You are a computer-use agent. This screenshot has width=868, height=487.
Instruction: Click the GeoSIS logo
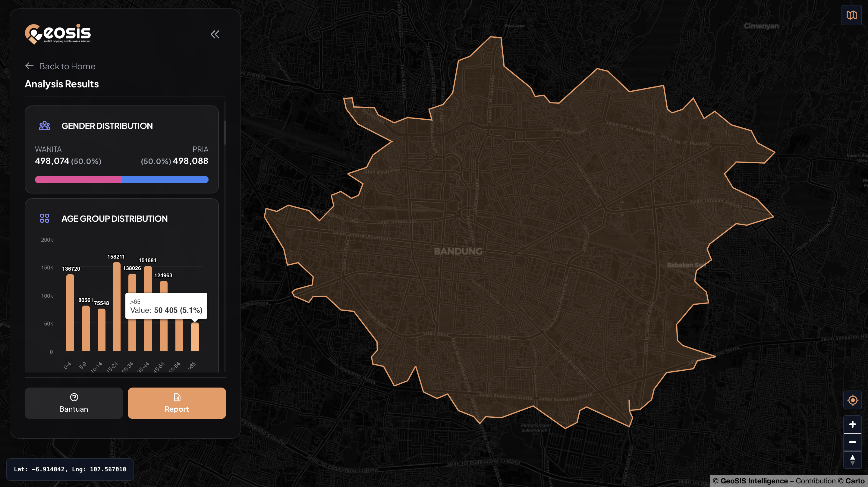[x=58, y=34]
